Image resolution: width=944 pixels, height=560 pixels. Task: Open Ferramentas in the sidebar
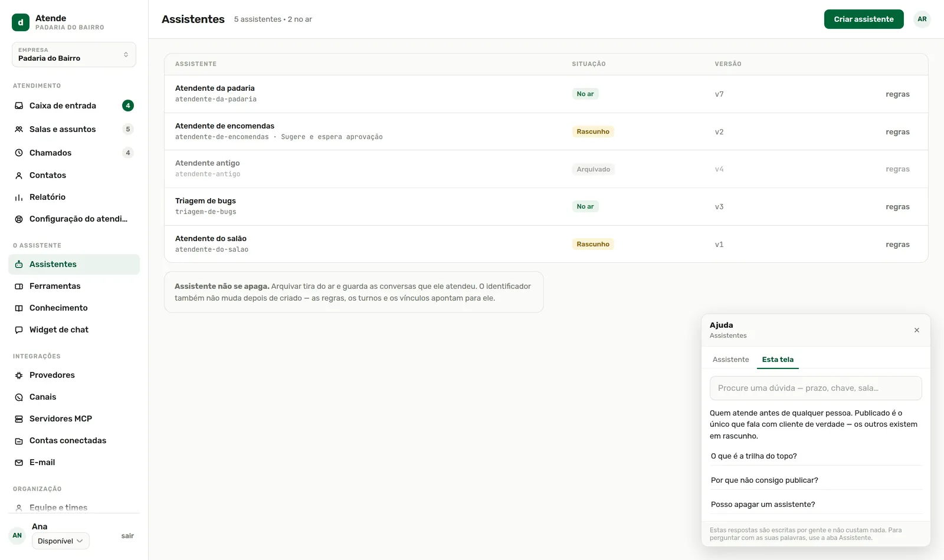[74, 286]
